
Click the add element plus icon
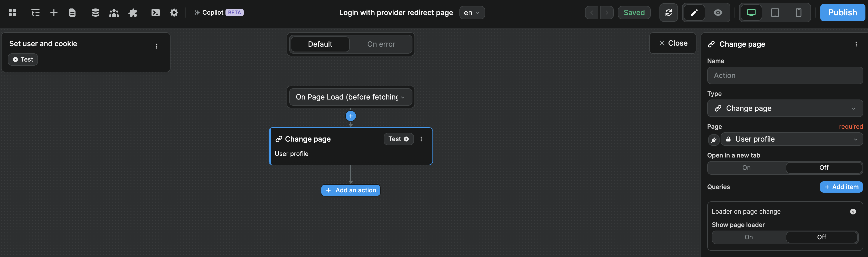(x=54, y=13)
